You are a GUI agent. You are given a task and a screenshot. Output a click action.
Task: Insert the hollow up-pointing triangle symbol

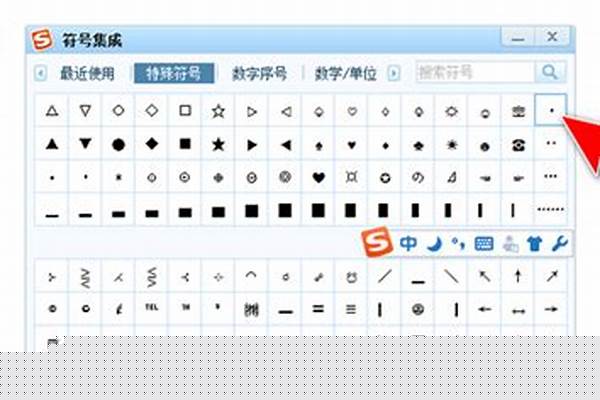coord(52,111)
